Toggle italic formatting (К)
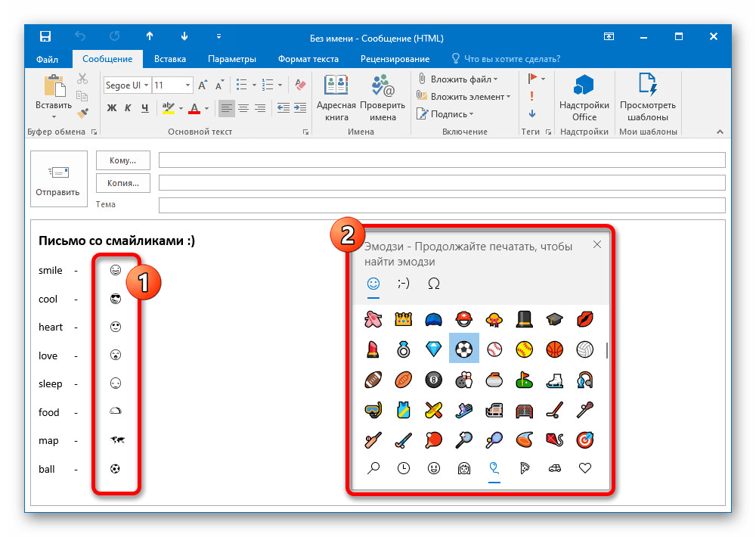 [x=128, y=108]
